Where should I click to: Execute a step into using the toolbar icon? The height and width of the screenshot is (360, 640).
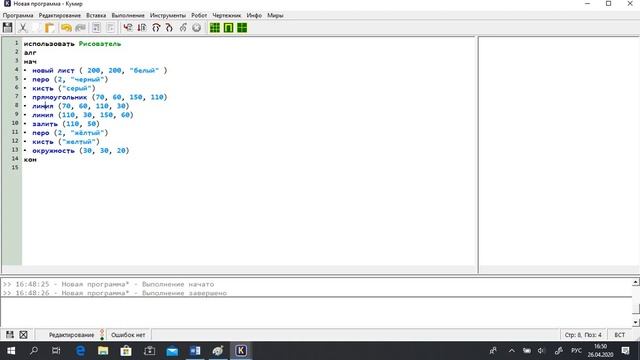pyautogui.click(x=169, y=28)
